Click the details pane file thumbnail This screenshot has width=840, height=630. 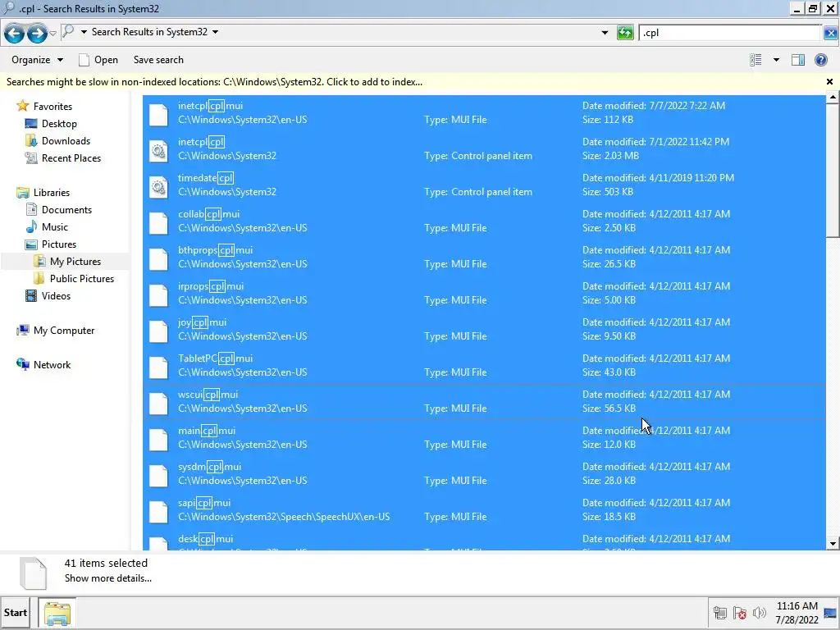pyautogui.click(x=33, y=573)
